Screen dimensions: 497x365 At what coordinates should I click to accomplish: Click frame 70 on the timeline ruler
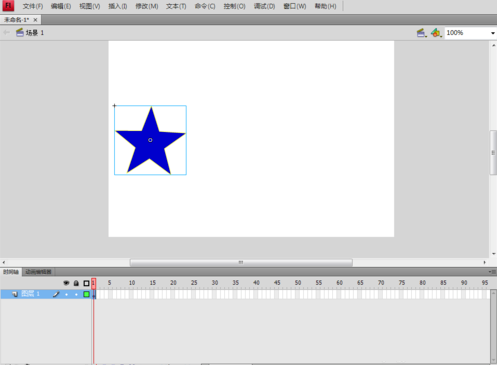(x=381, y=283)
